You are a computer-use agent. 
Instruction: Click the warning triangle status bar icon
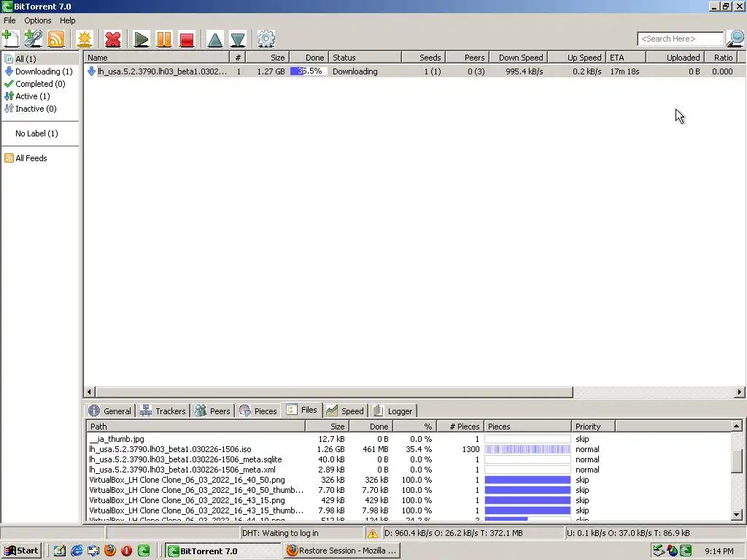tap(372, 533)
